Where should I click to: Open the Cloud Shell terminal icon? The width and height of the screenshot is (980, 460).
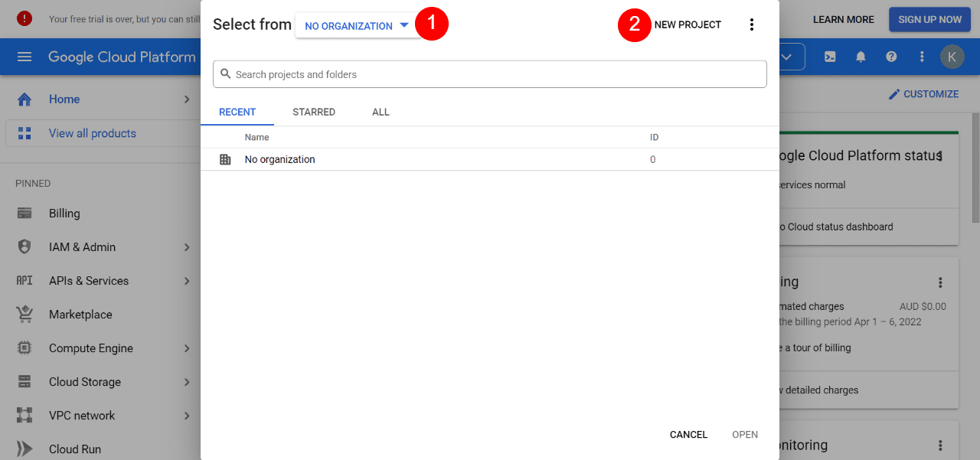pos(829,57)
